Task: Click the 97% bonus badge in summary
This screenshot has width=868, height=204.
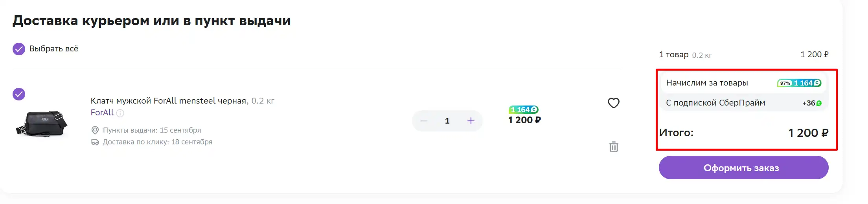Action: (785, 83)
